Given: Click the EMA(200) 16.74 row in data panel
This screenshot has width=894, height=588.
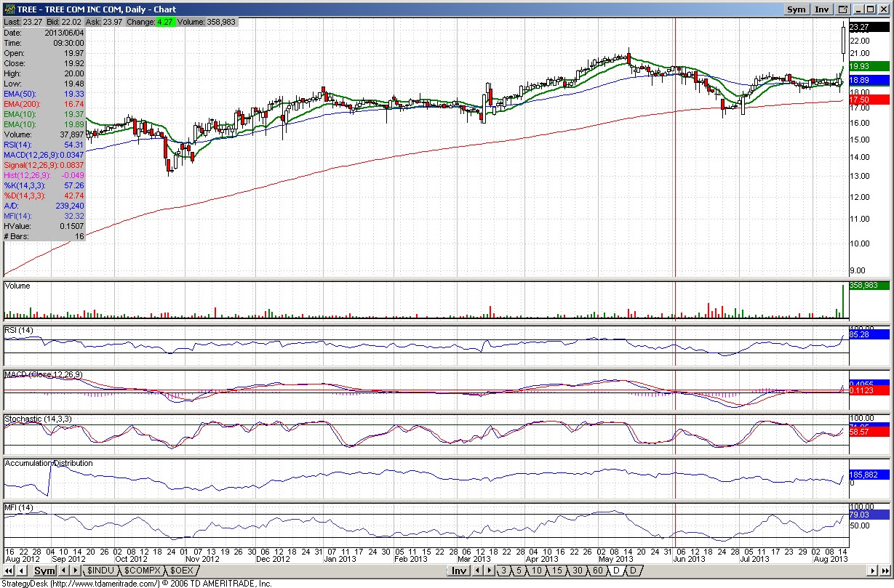Looking at the screenshot, I should [x=44, y=104].
